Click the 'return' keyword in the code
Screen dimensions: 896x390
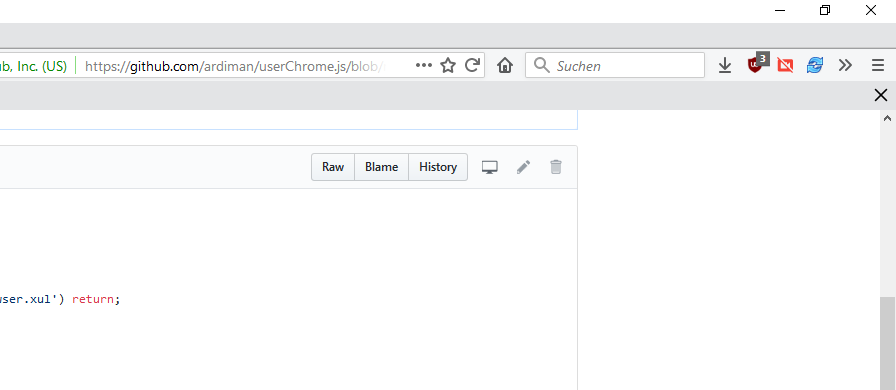[x=93, y=299]
